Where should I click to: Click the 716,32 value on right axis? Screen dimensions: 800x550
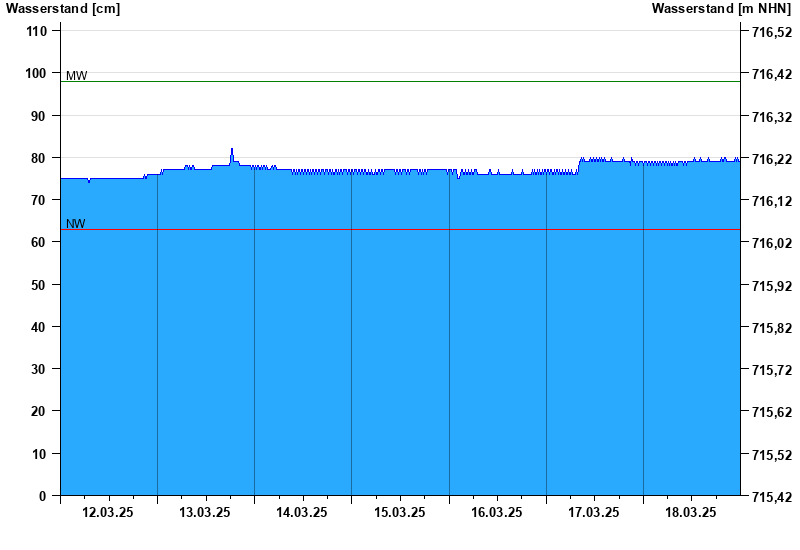pyautogui.click(x=772, y=117)
